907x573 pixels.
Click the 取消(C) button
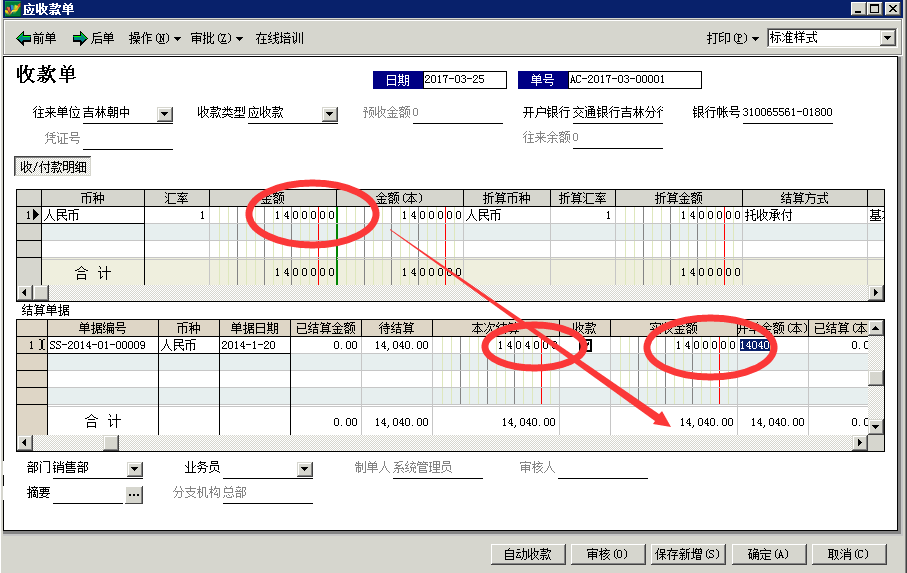[849, 554]
